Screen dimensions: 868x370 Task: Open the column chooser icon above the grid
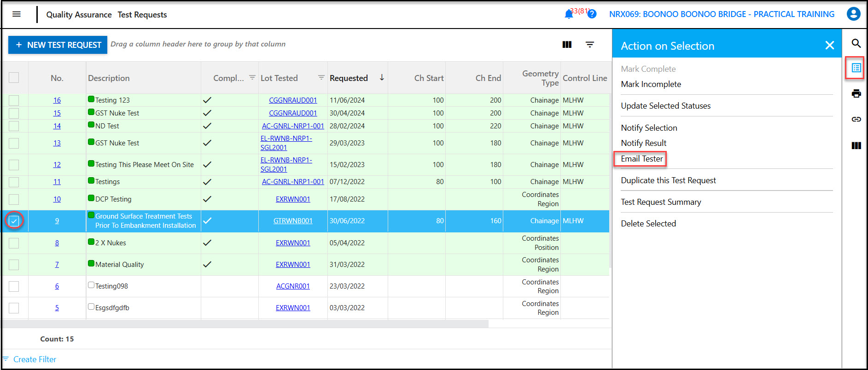tap(567, 45)
